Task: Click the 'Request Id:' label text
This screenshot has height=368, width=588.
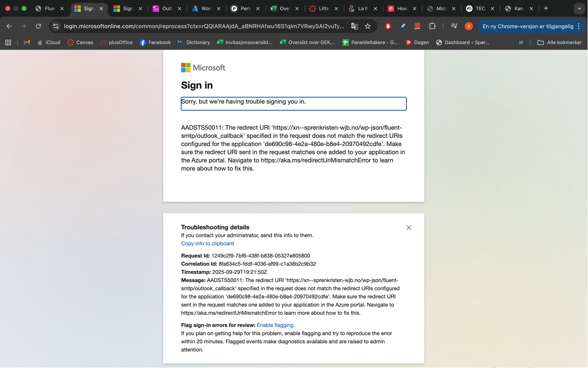Action: click(195, 256)
